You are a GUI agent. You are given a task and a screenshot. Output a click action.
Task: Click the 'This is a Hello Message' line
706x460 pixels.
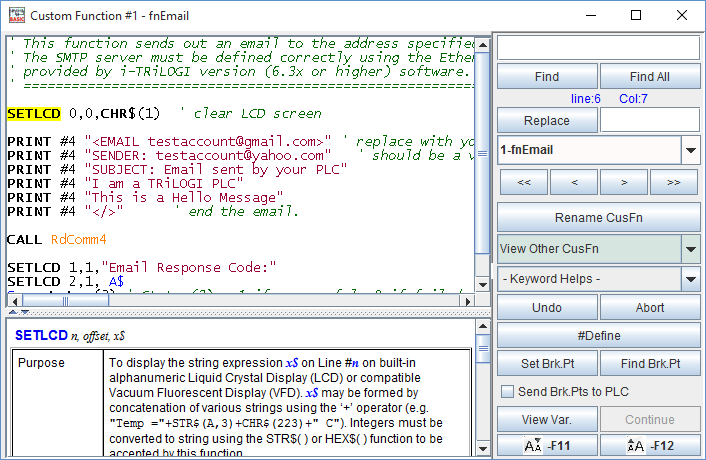coord(145,198)
